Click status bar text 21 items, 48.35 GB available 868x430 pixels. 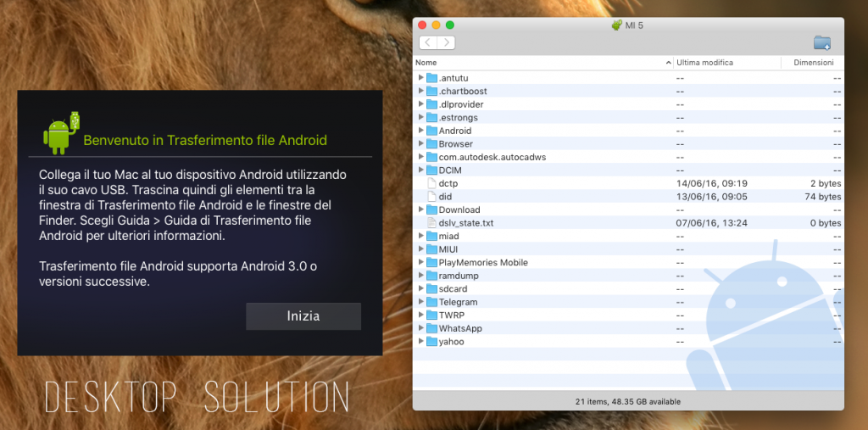click(x=628, y=401)
